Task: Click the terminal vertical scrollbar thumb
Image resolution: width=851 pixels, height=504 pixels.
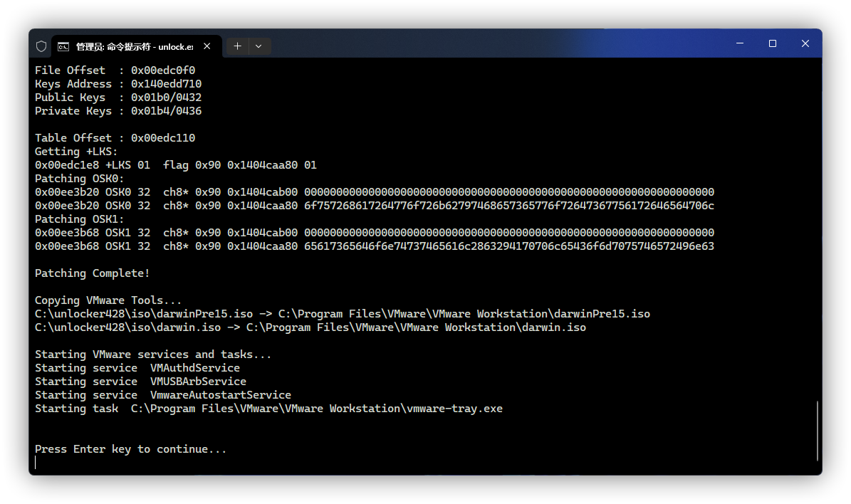Action: pos(817,431)
